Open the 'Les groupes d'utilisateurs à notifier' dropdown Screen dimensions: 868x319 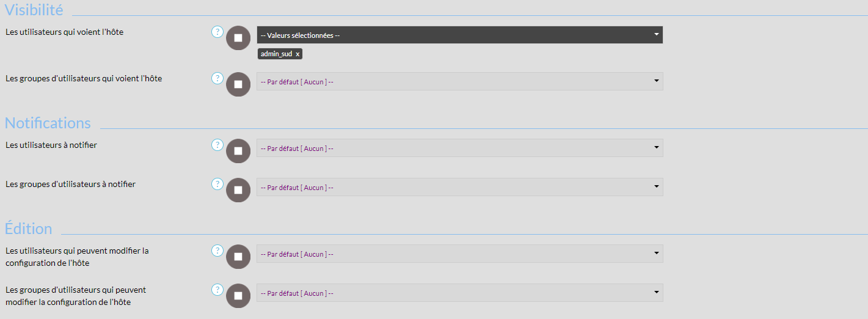tap(459, 187)
